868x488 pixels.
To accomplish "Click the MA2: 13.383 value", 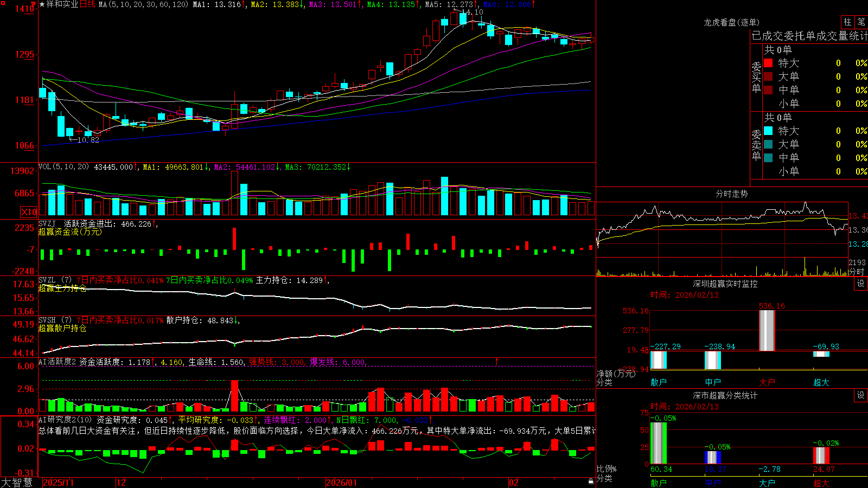I will [275, 4].
